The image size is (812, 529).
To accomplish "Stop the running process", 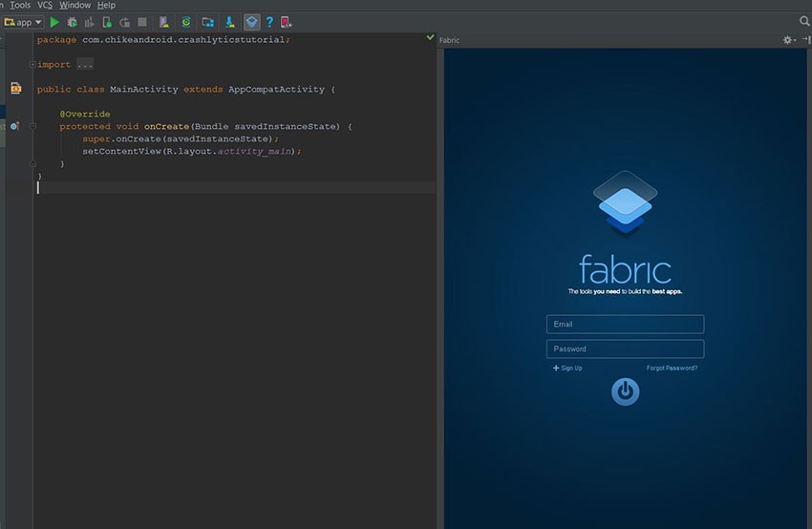I will click(142, 22).
